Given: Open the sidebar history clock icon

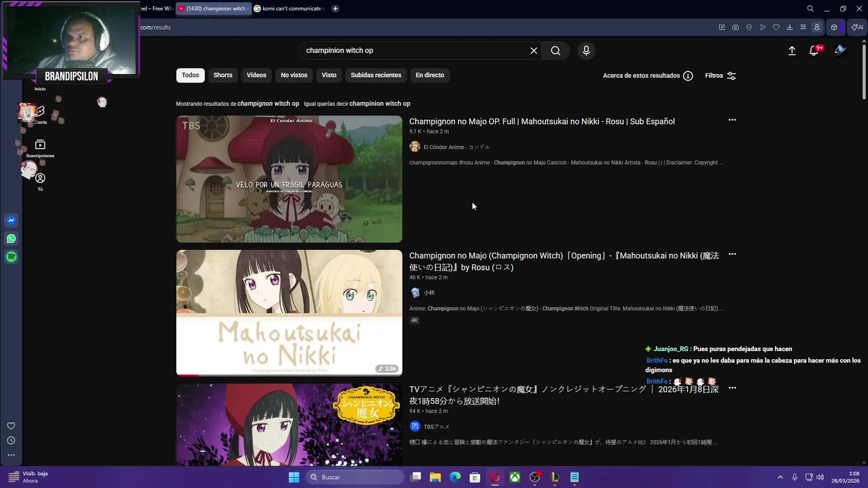Looking at the screenshot, I should 11,441.
